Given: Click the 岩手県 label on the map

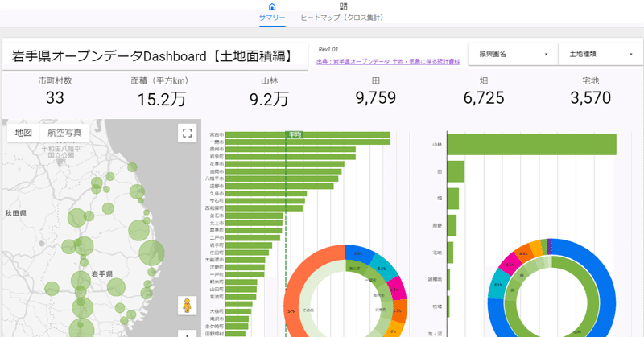Looking at the screenshot, I should 102,273.
